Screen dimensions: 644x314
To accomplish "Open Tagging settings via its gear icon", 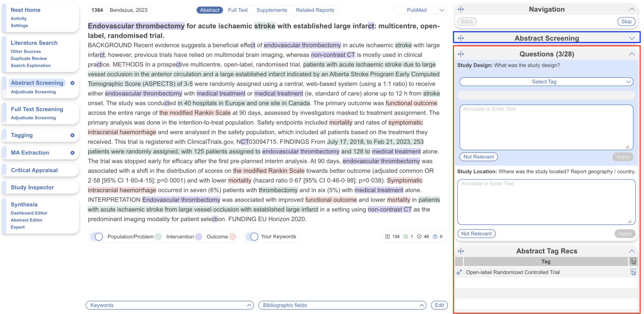I will point(73,135).
